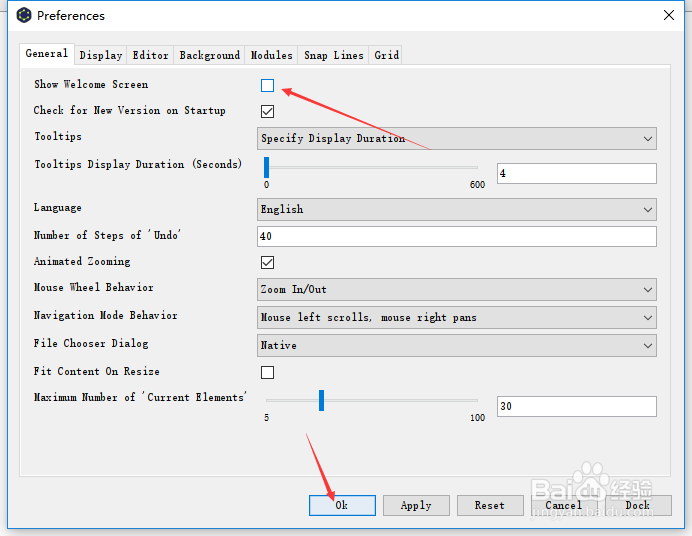This screenshot has height=536, width=692.
Task: Click the 'Animated Zooming' label
Action: pos(82,262)
